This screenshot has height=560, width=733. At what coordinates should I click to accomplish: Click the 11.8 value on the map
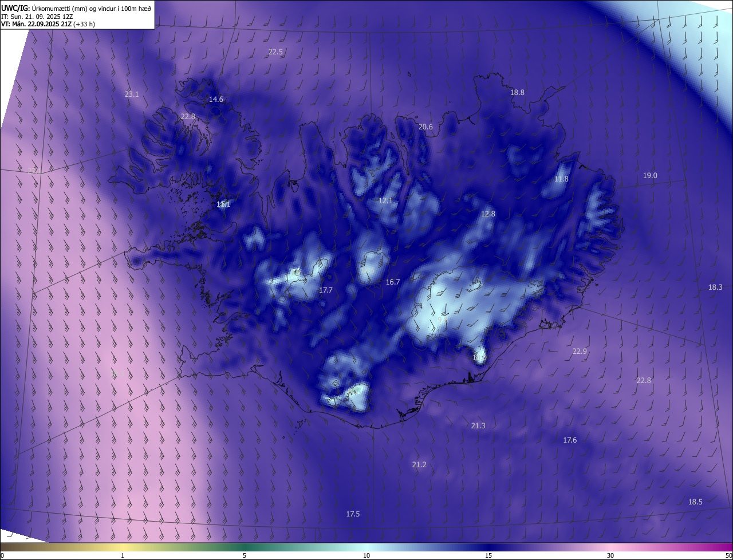(x=561, y=179)
